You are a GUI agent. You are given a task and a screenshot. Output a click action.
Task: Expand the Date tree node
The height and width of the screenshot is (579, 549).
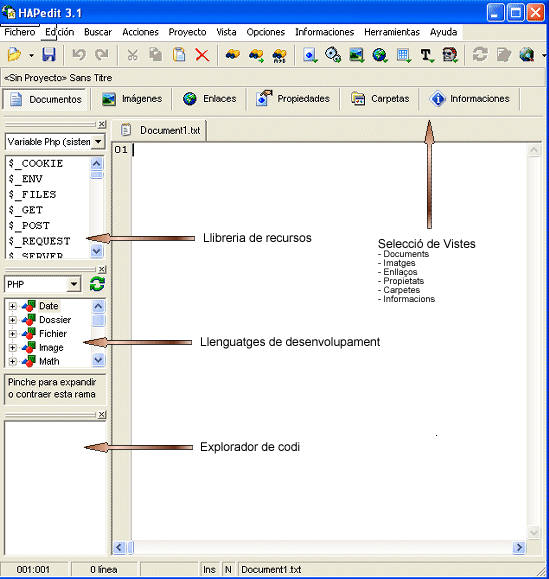12,306
